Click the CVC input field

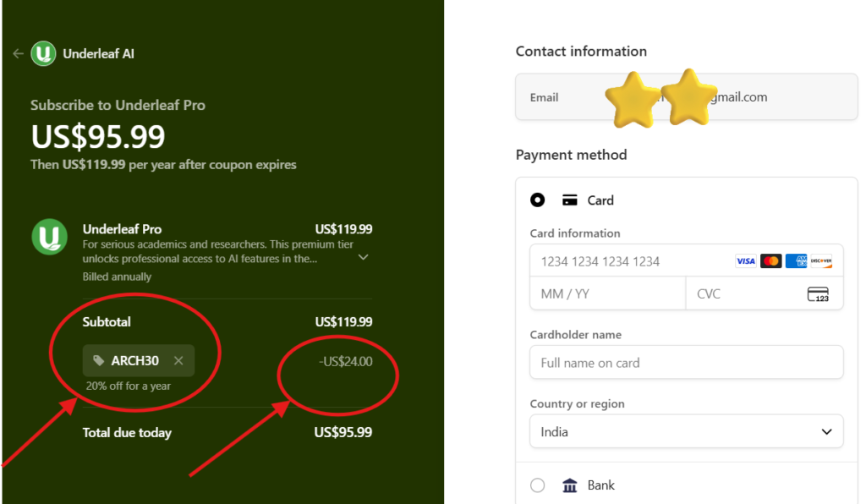click(744, 294)
